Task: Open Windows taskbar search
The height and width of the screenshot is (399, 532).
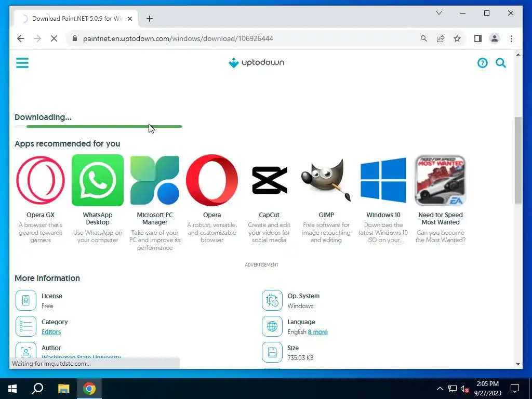Action: 37,389
